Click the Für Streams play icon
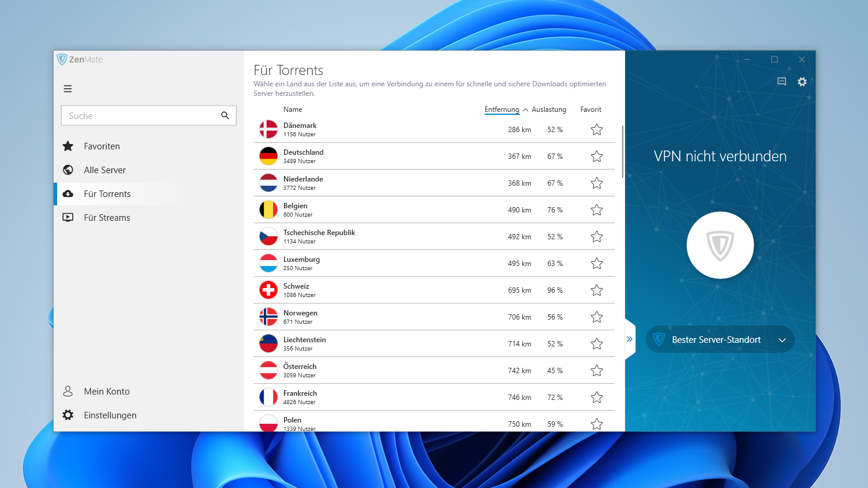The height and width of the screenshot is (488, 868). [x=68, y=217]
